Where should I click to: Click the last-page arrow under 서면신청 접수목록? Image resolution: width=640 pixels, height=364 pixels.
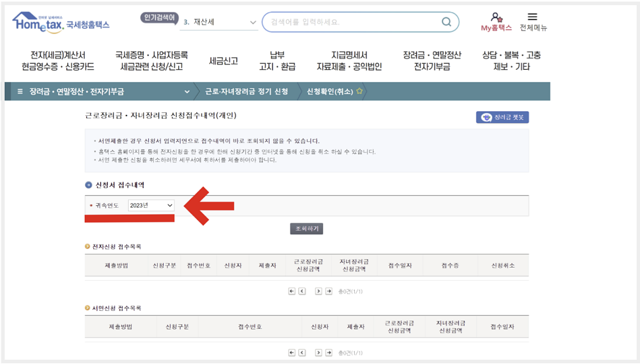[x=329, y=352]
